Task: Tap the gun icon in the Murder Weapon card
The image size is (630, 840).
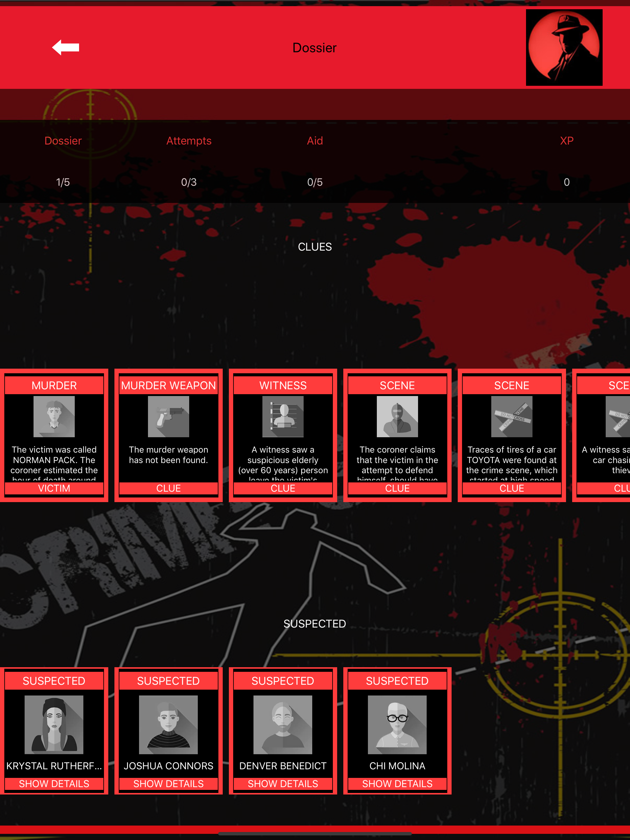Action: click(x=168, y=417)
